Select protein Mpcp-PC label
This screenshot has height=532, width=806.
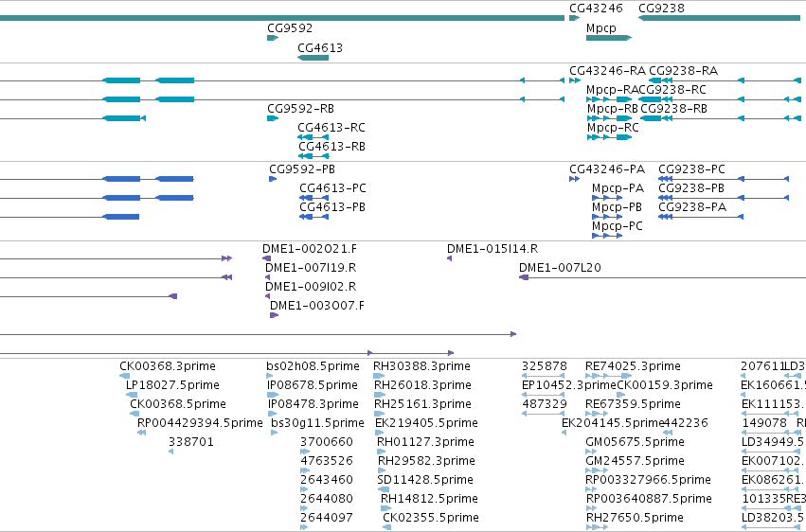click(617, 226)
